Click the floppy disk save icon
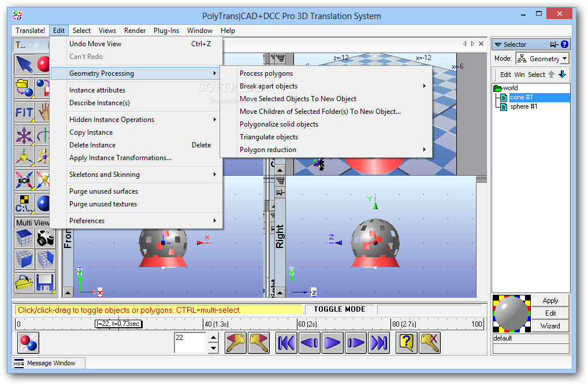The height and width of the screenshot is (385, 588). point(46,283)
